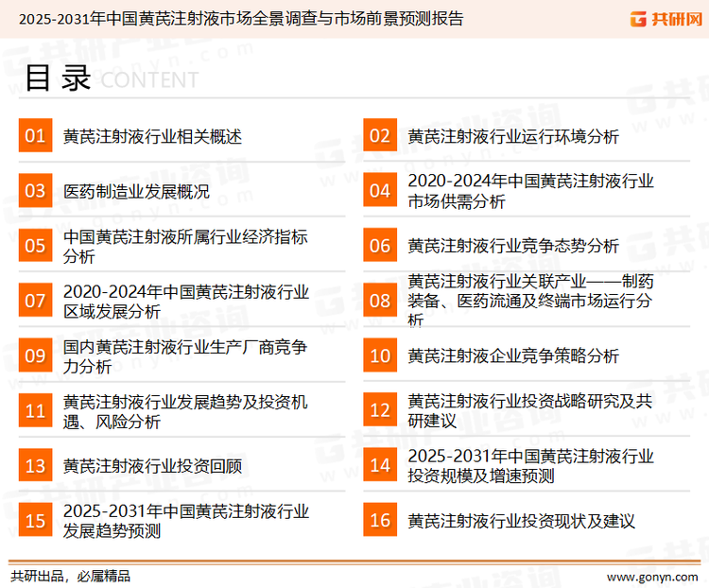Open chapter 中国黄芪注射液所属行业经济指标分析

185,246
